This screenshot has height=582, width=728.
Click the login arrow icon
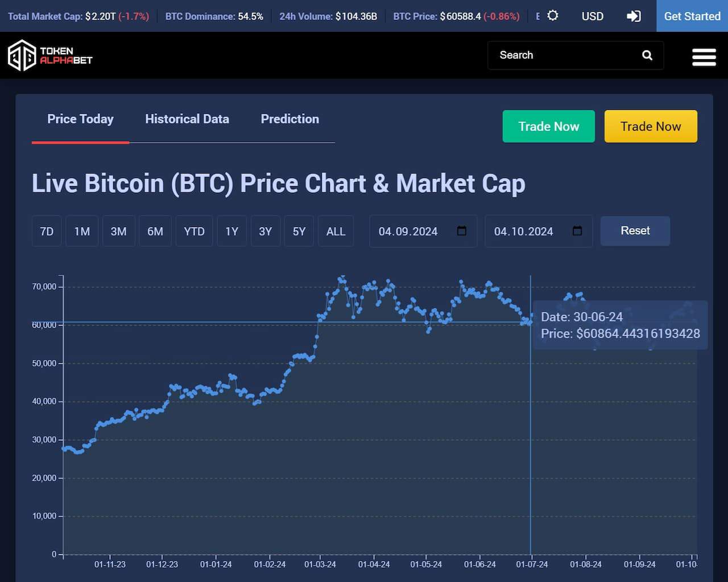click(x=634, y=16)
